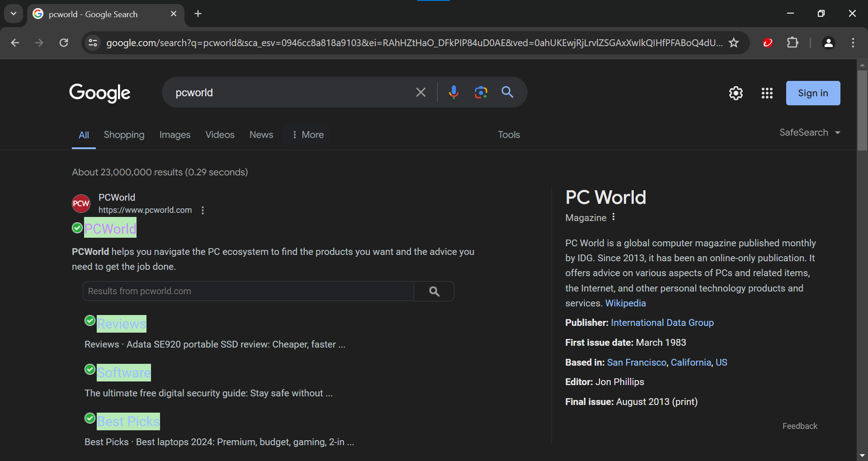This screenshot has width=868, height=461.
Task: Click the browser forward arrow
Action: pos(39,43)
